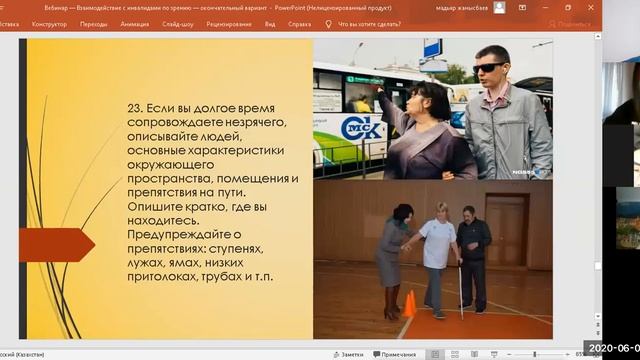640x360 pixels.
Task: Open the user account avatar
Action: pos(500,7)
